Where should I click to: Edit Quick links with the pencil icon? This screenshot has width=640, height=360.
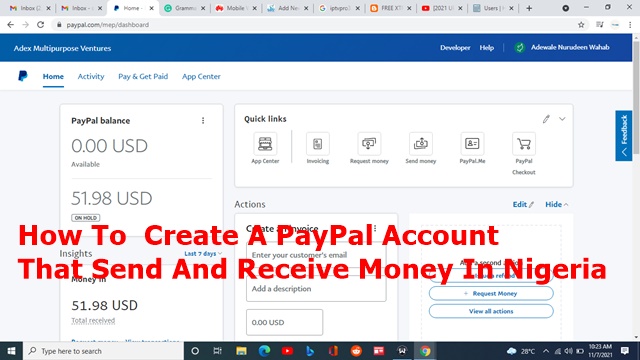546,119
